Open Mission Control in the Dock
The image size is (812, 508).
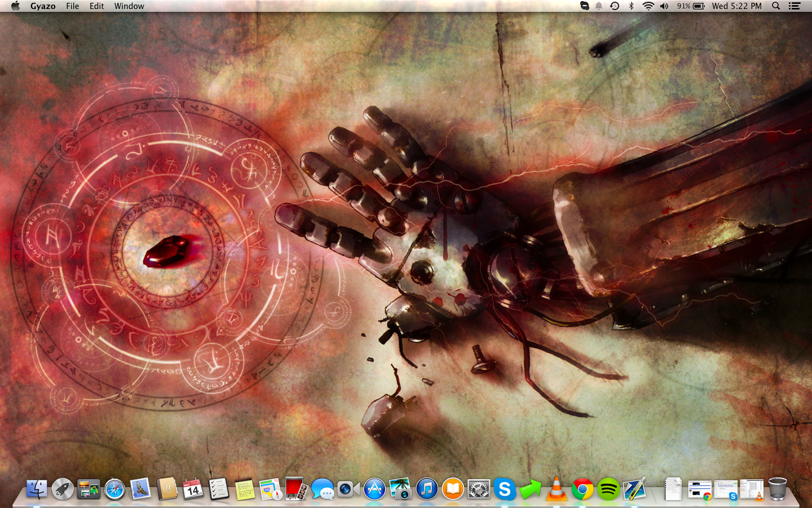coord(89,489)
